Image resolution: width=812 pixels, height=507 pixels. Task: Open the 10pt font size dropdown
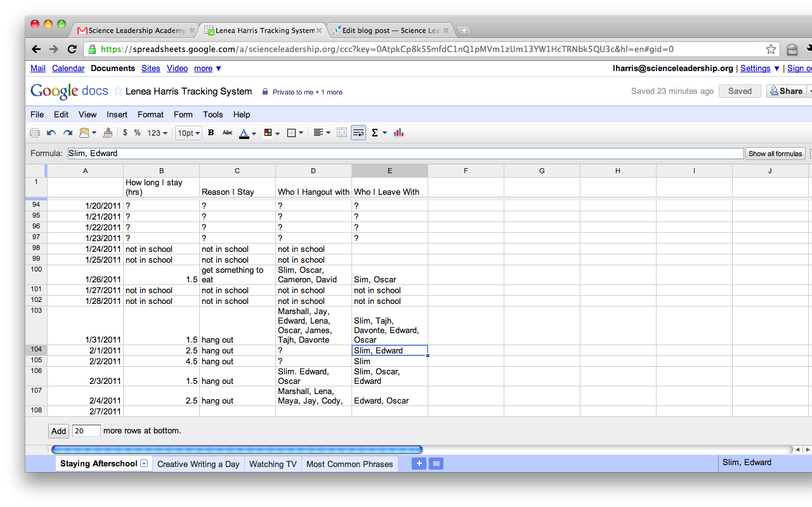[189, 133]
